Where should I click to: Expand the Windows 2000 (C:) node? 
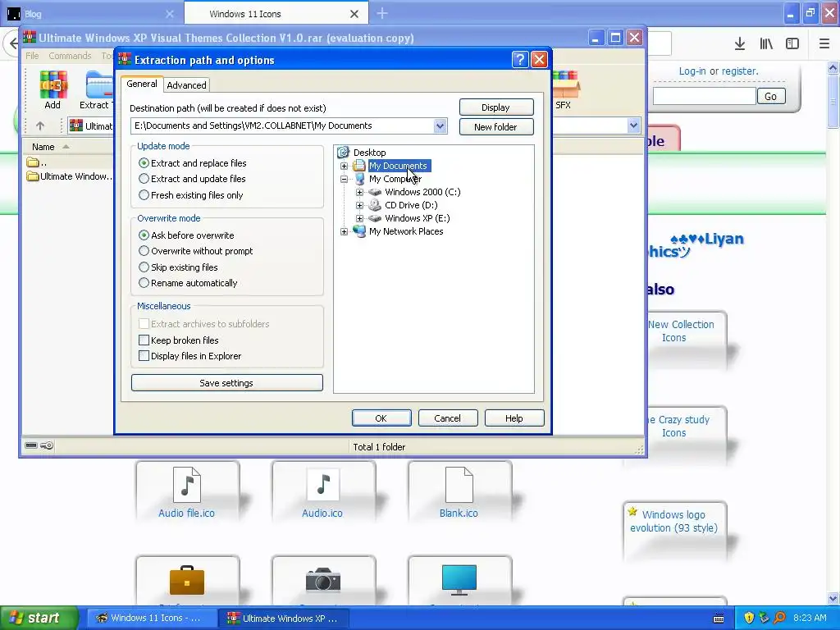tap(359, 192)
